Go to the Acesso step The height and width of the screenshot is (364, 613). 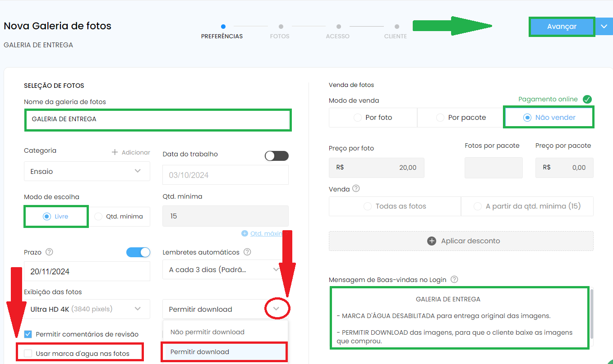(x=338, y=32)
